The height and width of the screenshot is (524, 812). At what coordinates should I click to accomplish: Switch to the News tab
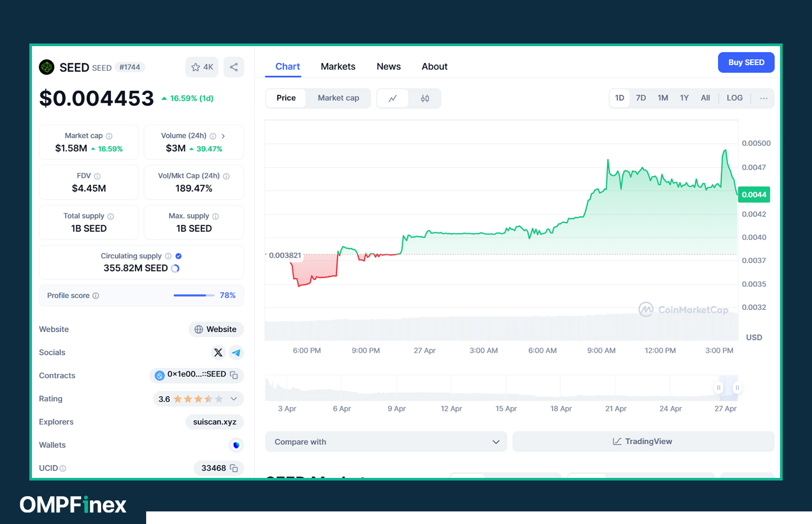point(389,67)
